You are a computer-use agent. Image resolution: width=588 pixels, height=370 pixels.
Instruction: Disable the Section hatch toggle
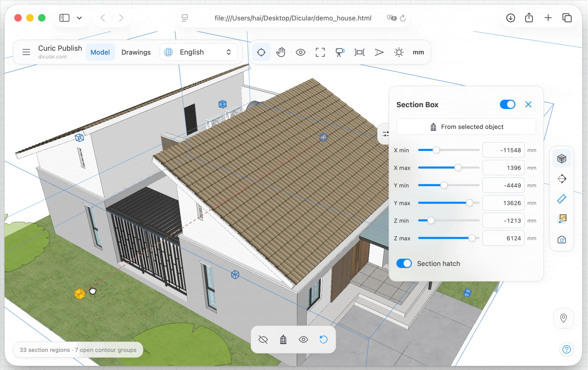(404, 263)
